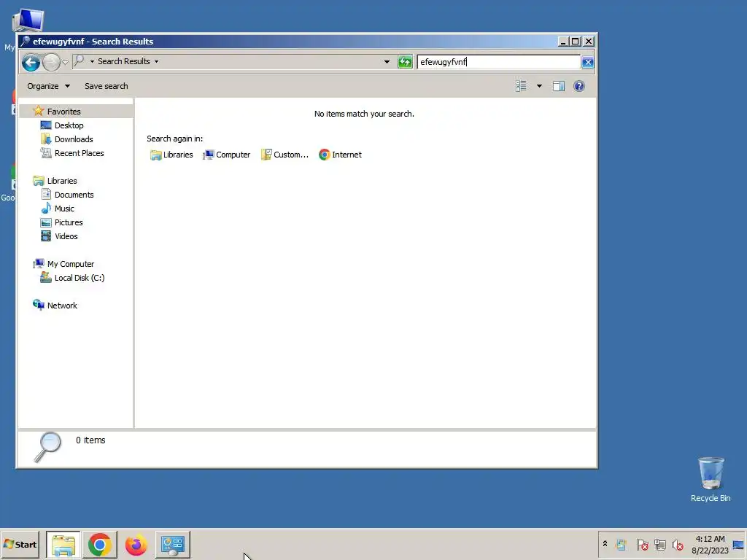Click the Back navigation arrow
747x560 pixels.
(x=31, y=63)
